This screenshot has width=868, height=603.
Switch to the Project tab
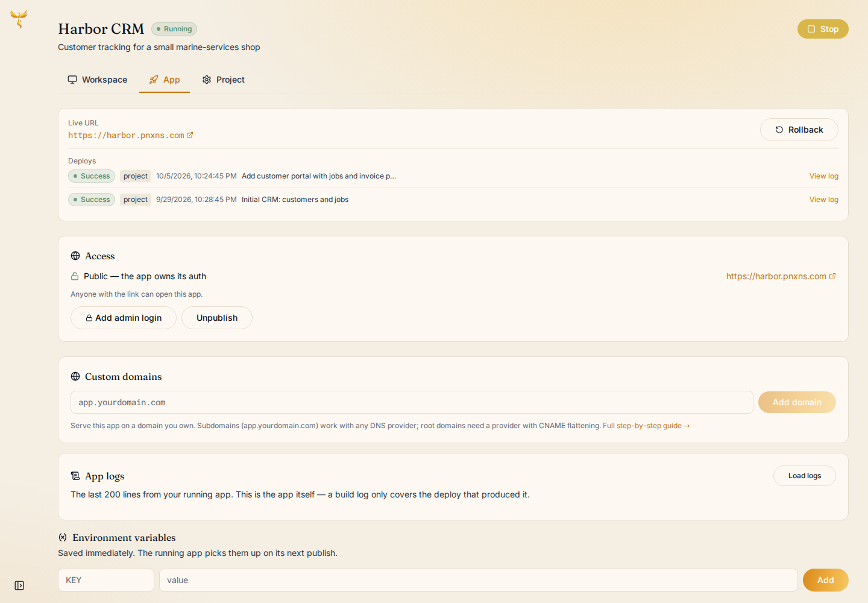tap(224, 80)
